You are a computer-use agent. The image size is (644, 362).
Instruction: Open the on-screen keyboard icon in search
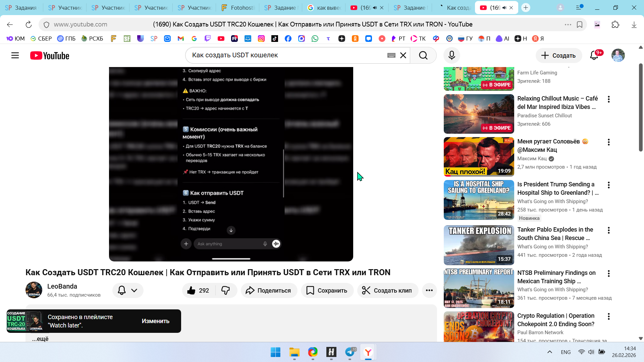coord(391,55)
